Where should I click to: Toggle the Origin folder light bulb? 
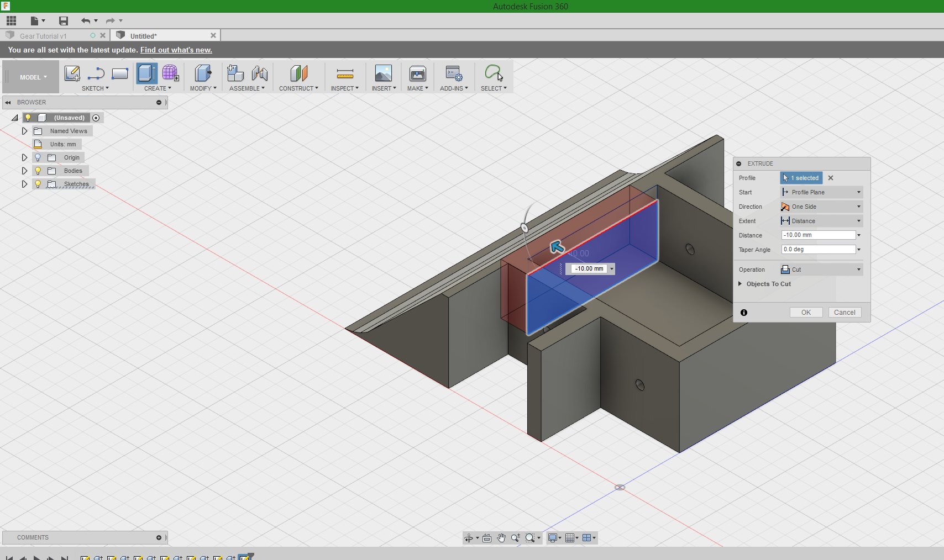point(38,157)
